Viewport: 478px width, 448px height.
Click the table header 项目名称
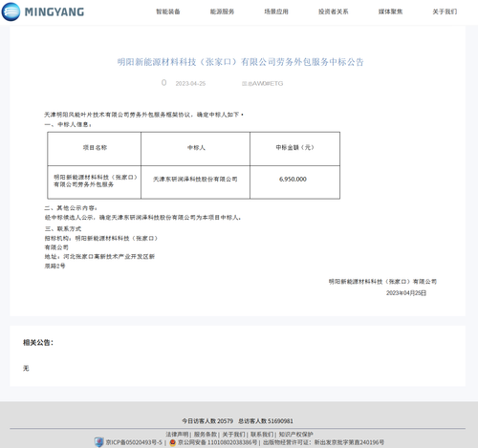point(95,147)
